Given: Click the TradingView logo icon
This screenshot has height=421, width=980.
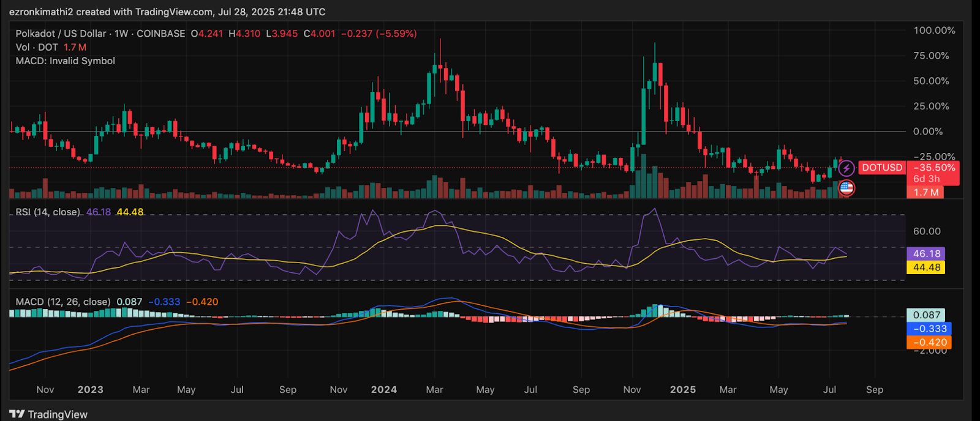Looking at the screenshot, I should coord(17,414).
